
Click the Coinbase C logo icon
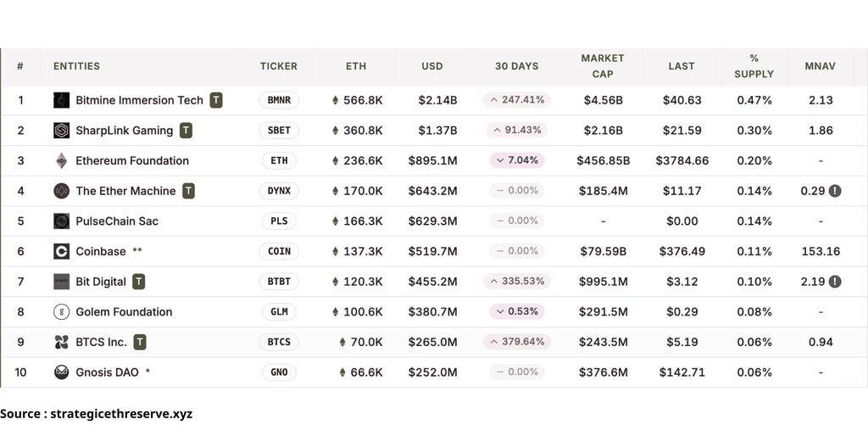point(61,252)
